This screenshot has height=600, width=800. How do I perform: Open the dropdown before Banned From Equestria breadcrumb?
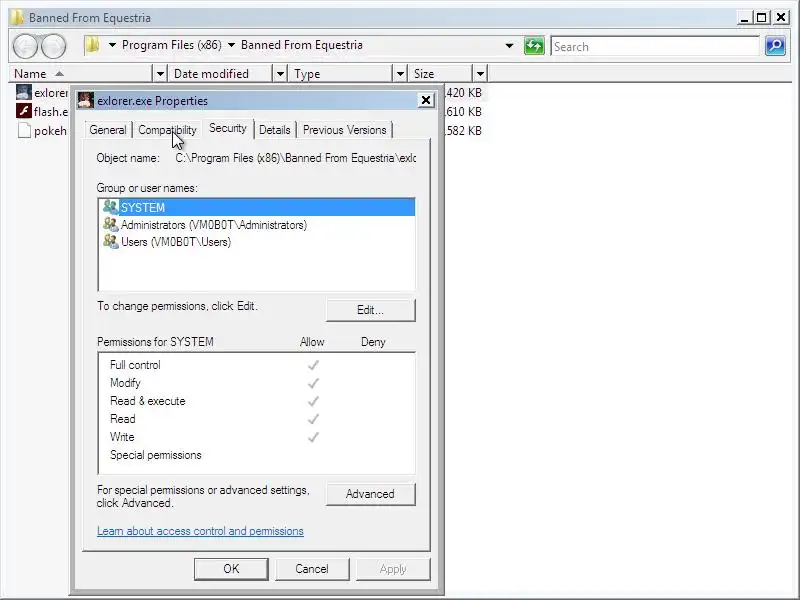click(231, 45)
